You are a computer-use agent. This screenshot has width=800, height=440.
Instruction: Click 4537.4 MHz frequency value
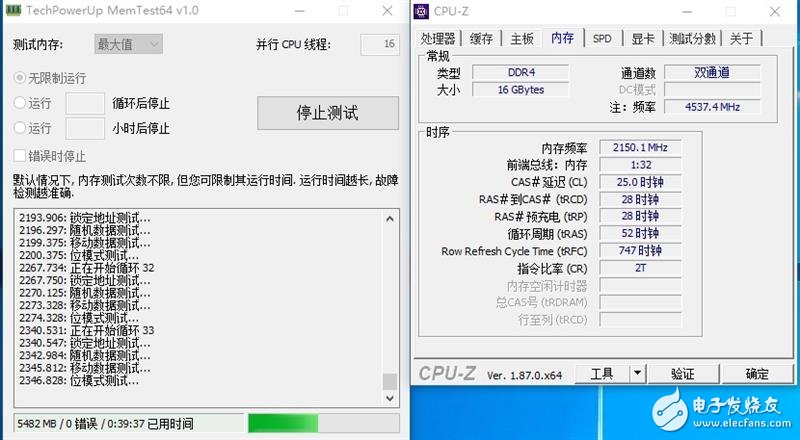coord(712,107)
